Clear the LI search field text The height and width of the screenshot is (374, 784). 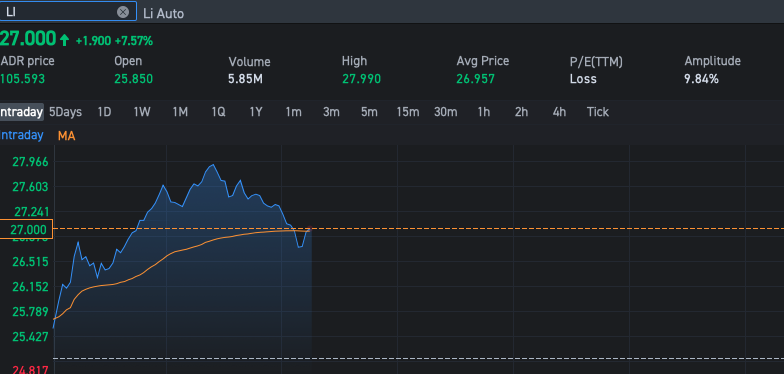[x=122, y=12]
